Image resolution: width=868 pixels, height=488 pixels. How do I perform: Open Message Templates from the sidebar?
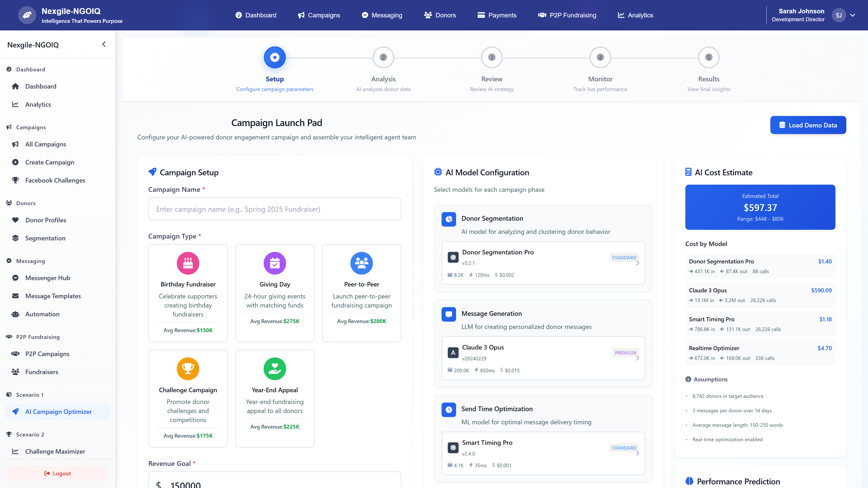pos(53,296)
